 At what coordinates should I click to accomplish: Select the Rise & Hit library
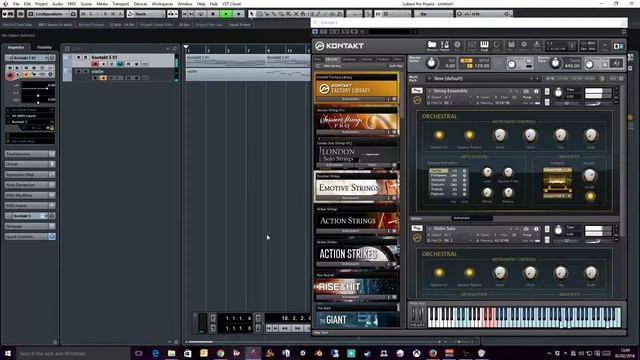coord(357,287)
